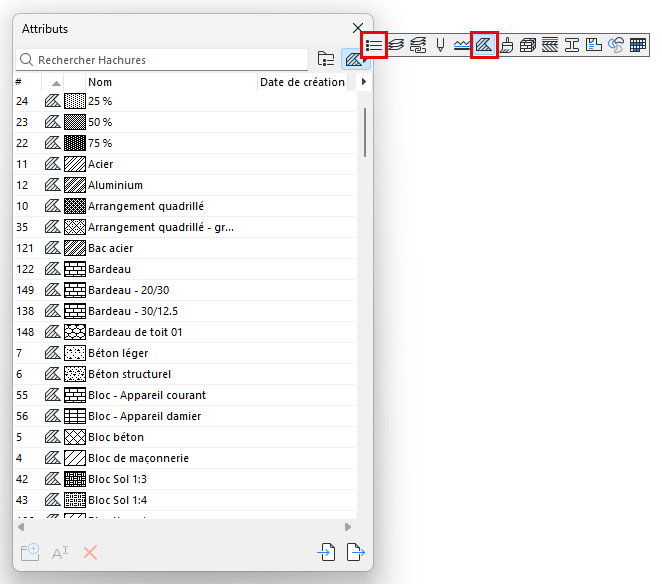This screenshot has height=584, width=662.
Task: Select the Arrangement quadrillé fill
Action: click(x=146, y=206)
